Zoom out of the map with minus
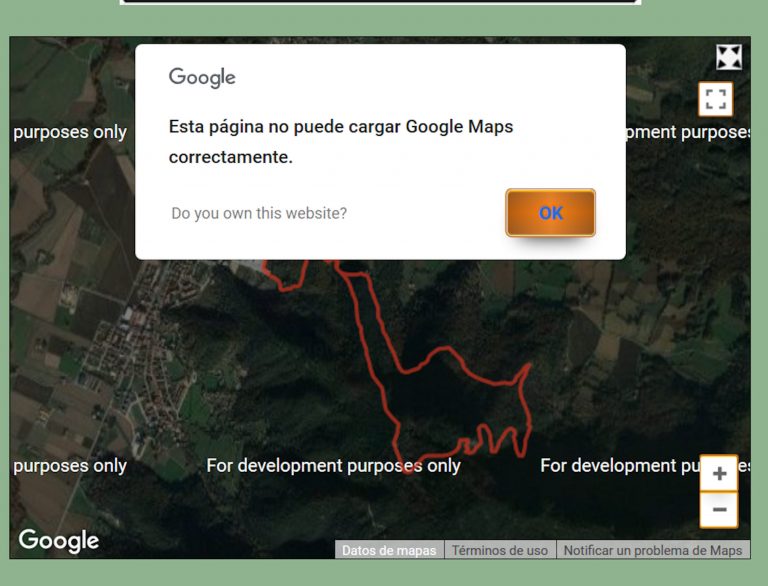This screenshot has height=586, width=768. 719,510
